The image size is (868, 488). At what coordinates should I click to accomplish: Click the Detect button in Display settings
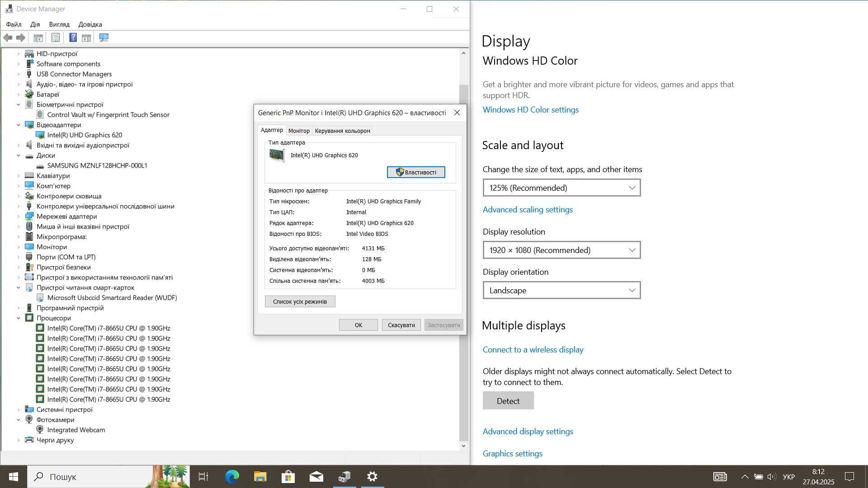(508, 401)
